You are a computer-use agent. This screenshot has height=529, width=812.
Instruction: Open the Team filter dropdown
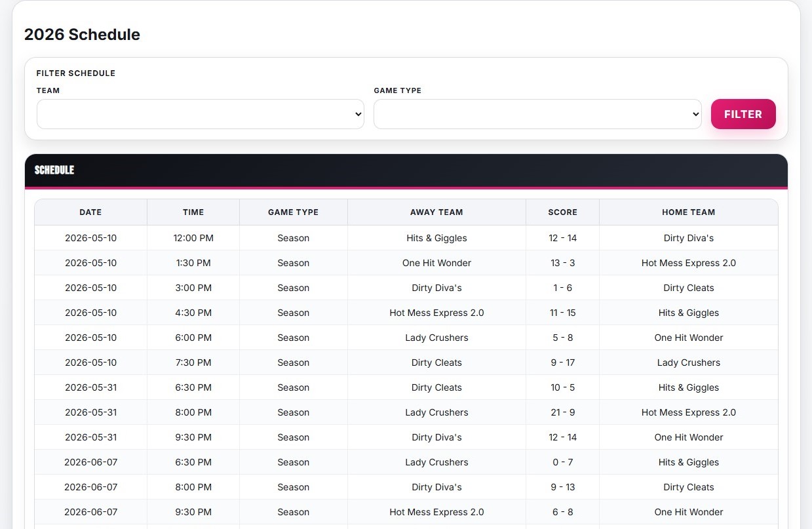(201, 114)
